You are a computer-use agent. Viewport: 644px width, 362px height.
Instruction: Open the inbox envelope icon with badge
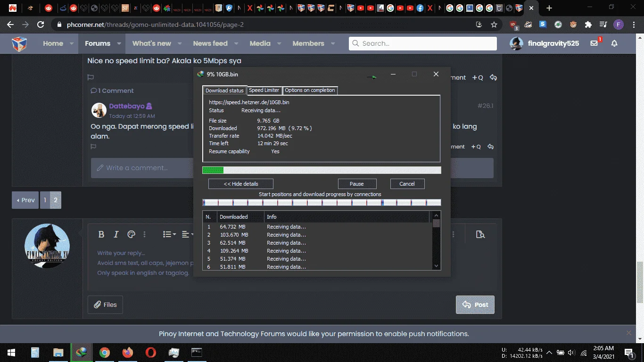(x=594, y=43)
